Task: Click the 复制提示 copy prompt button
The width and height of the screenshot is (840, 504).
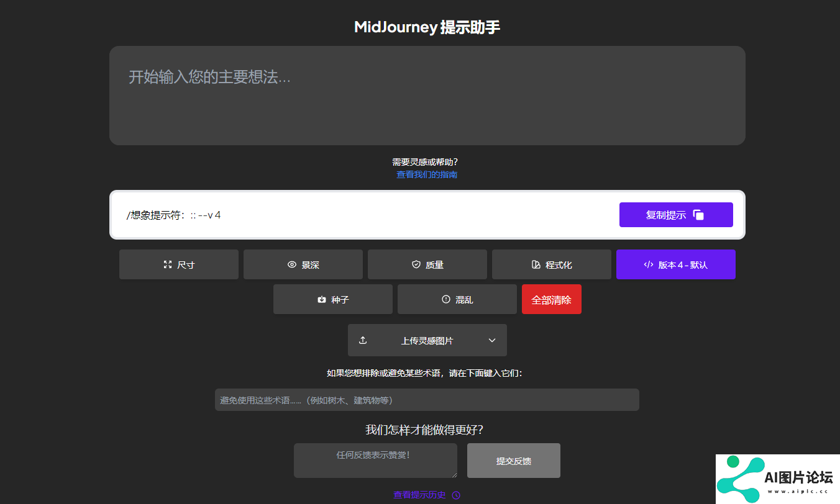Action: [676, 215]
